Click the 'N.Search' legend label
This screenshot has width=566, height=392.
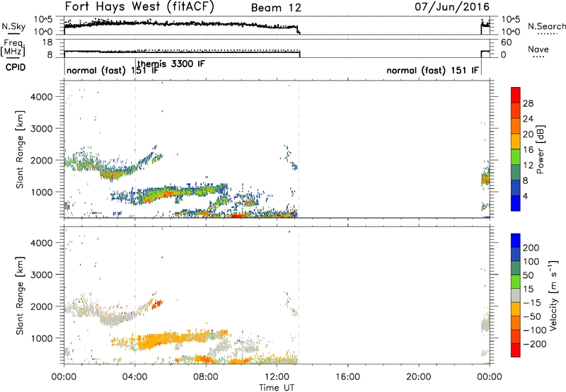point(547,26)
